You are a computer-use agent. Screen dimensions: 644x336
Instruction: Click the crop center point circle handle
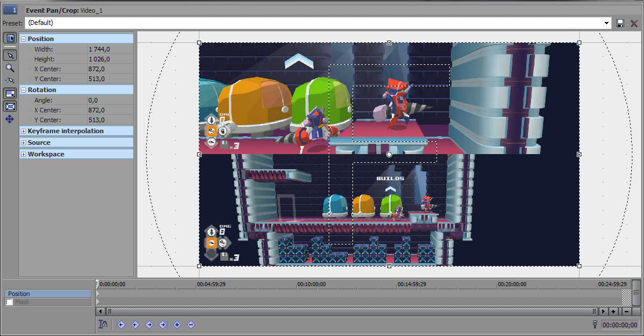(389, 154)
